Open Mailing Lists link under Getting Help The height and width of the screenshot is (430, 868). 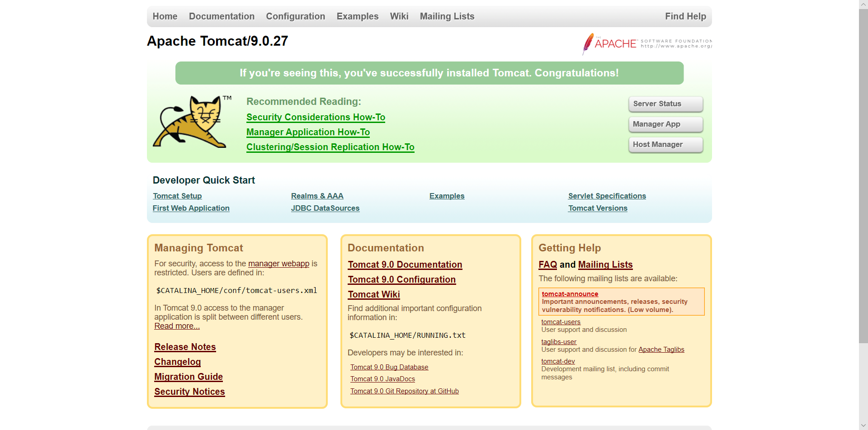pyautogui.click(x=605, y=265)
